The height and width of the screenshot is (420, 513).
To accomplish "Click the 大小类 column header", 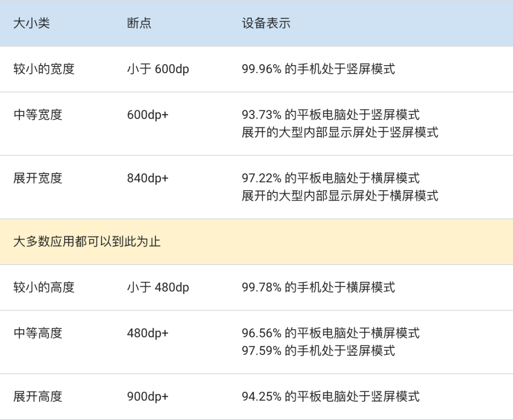I will coord(31,23).
